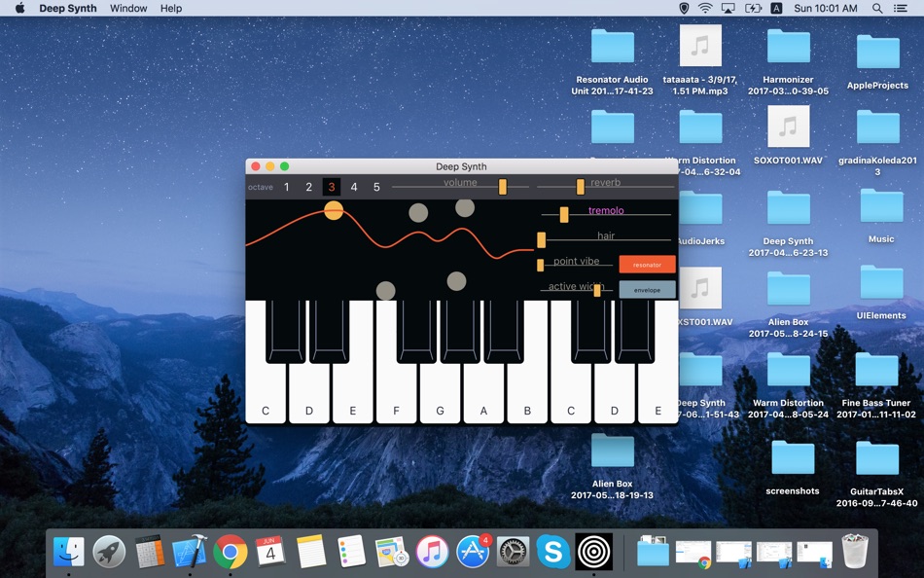
Task: Open the Trash in the Dock
Action: [x=855, y=552]
